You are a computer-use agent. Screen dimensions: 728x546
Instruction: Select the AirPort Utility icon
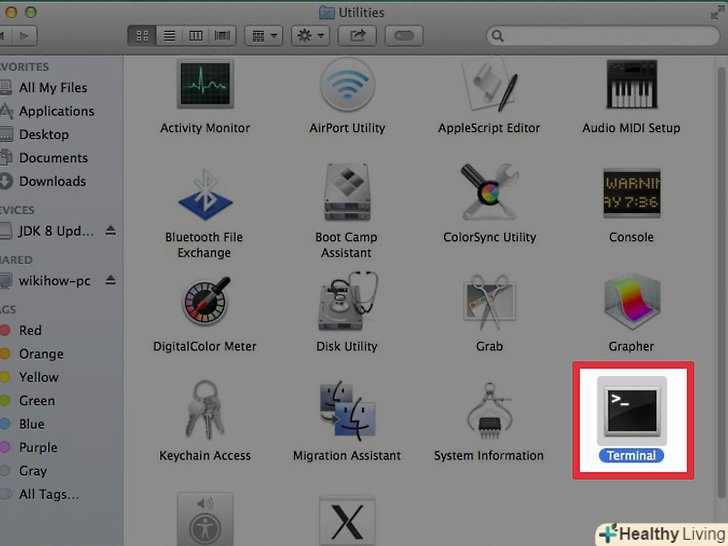click(x=347, y=84)
